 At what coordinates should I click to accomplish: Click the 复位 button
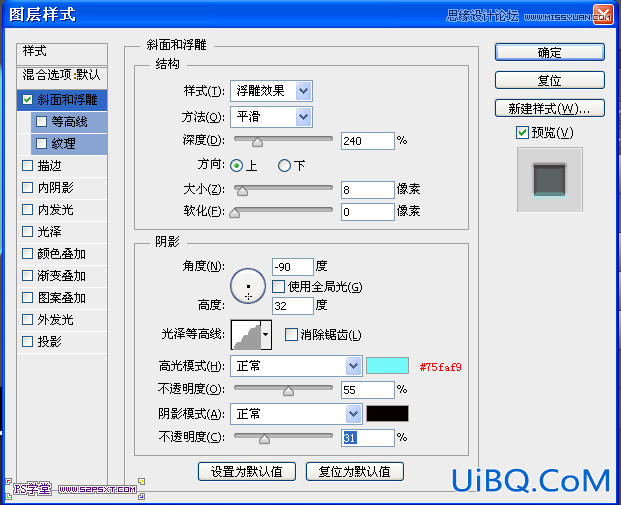[x=550, y=80]
